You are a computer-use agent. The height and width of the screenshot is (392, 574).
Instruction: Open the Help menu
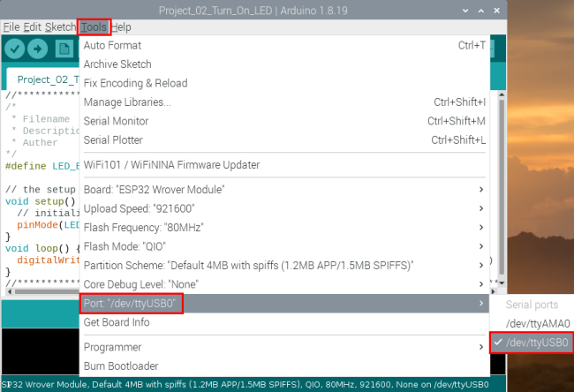[x=121, y=27]
